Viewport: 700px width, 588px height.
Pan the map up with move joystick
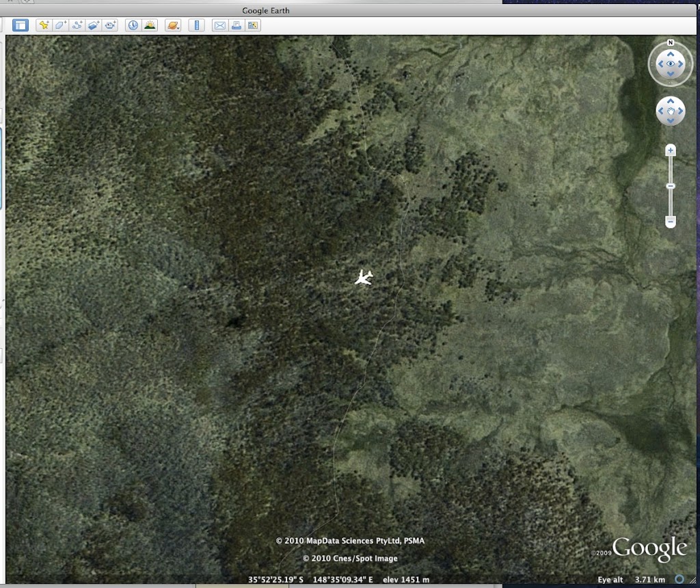(x=670, y=101)
